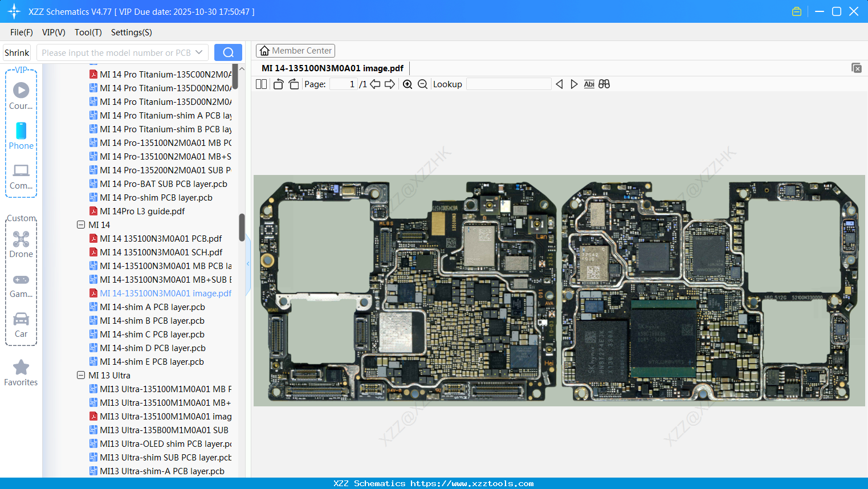Collapse the MI 14 tree node
Screen dimensions: 868x489
click(x=80, y=225)
